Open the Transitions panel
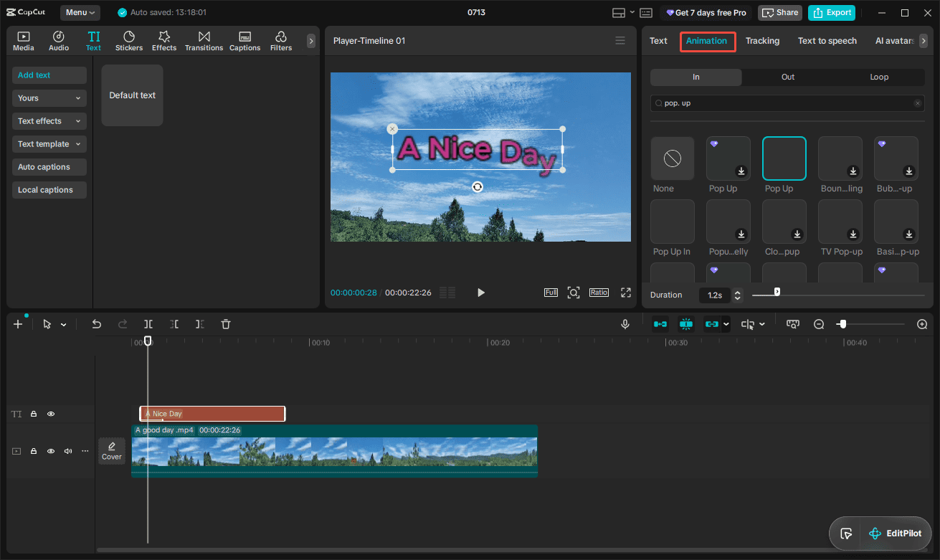 (204, 41)
